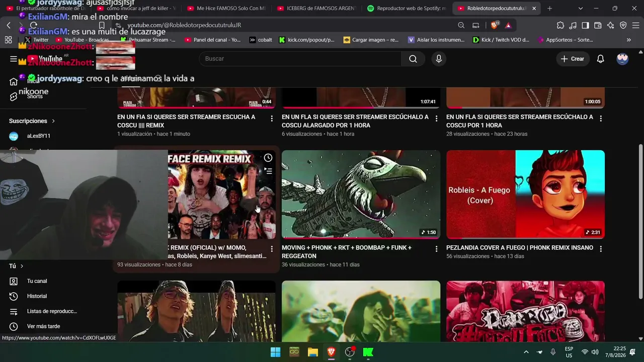Open the clock and date panel
644x362 pixels.
(619, 352)
